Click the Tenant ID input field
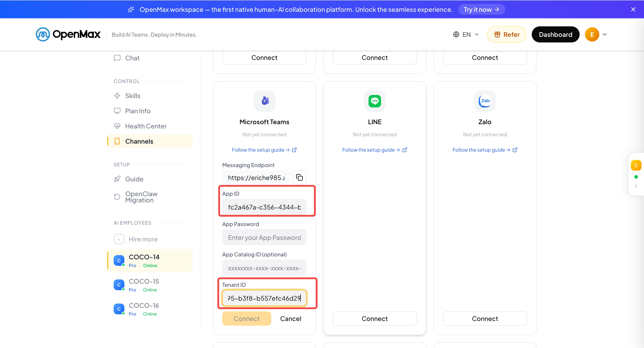 point(264,298)
